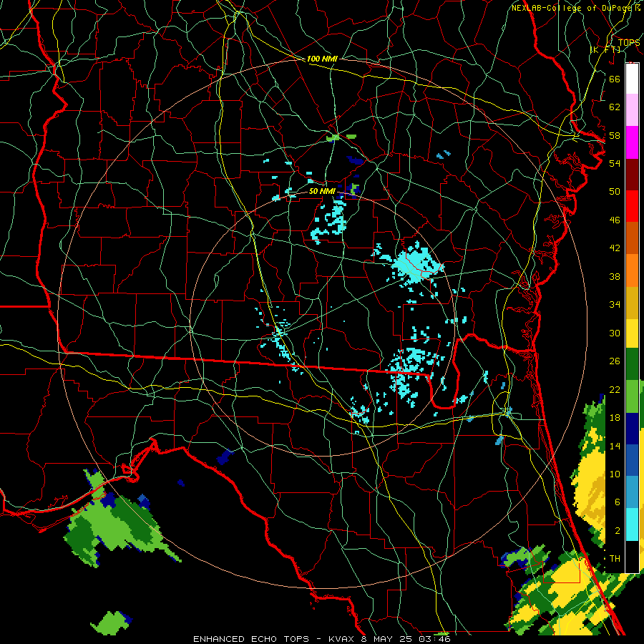Click the light green legend swatch
The width and height of the screenshot is (644, 644).
[x=632, y=396]
